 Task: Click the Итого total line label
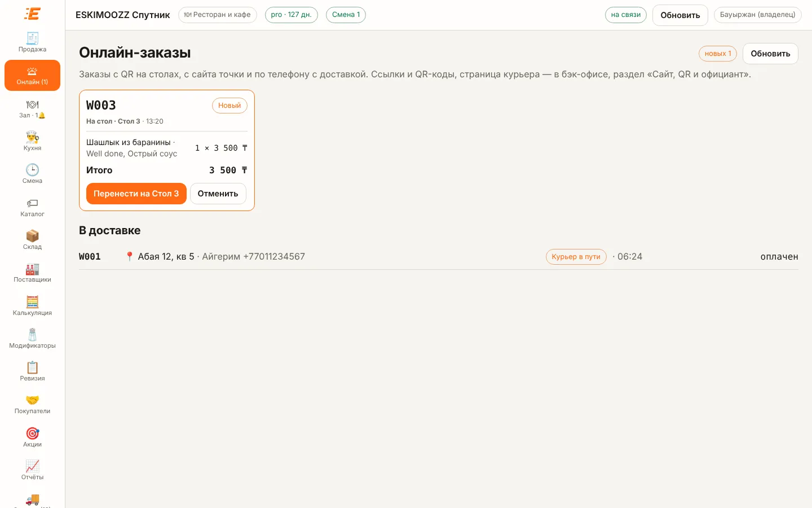[99, 170]
